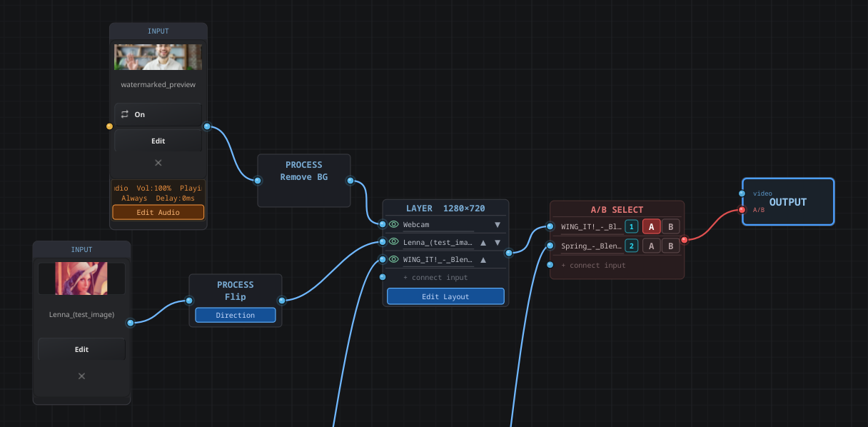Click the Webcam layer name
The image size is (868, 427).
416,224
